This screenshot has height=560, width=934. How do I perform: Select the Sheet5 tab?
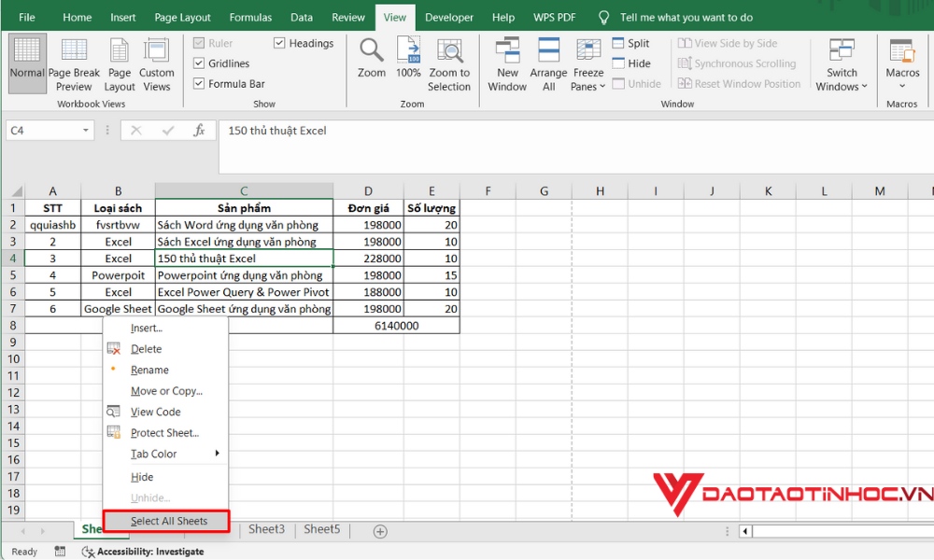(x=321, y=528)
